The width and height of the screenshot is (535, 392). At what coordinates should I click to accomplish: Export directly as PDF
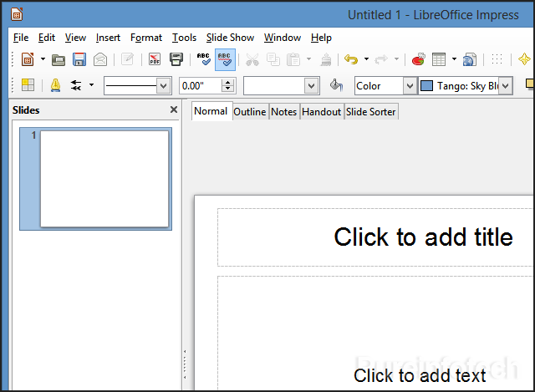coord(155,59)
